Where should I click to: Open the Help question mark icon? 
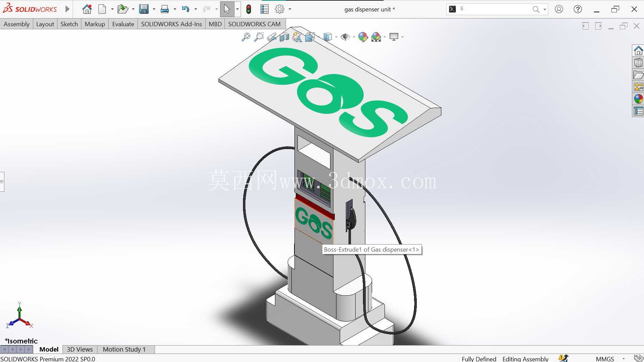click(578, 9)
